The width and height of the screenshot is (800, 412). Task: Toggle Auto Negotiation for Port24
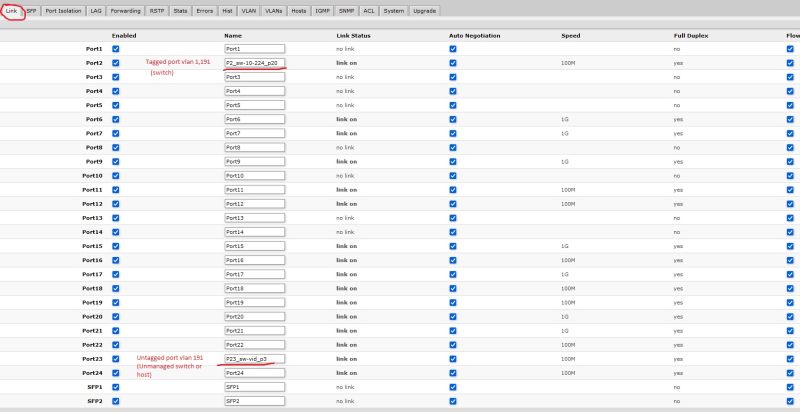coord(453,373)
